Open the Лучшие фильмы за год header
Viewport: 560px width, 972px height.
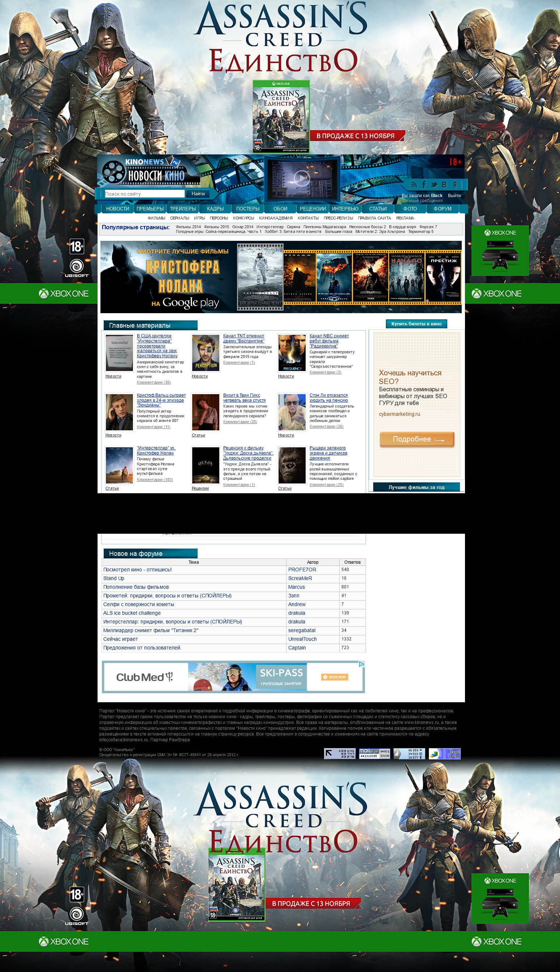pos(417,487)
